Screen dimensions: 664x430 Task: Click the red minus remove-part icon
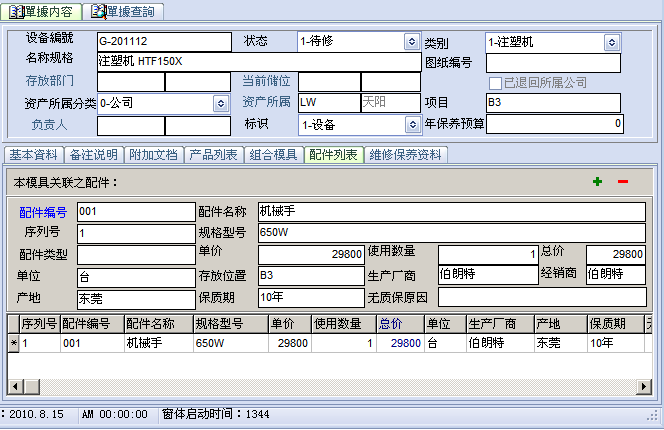coord(623,182)
